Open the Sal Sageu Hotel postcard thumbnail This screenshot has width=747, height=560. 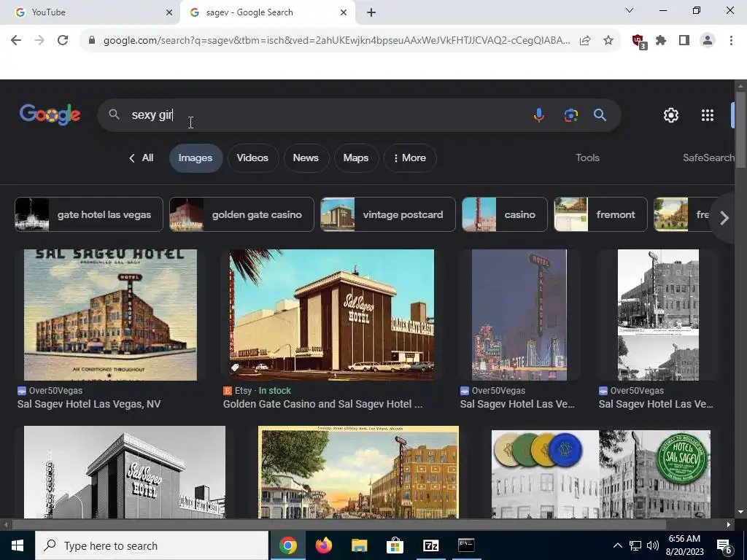pyautogui.click(x=110, y=315)
